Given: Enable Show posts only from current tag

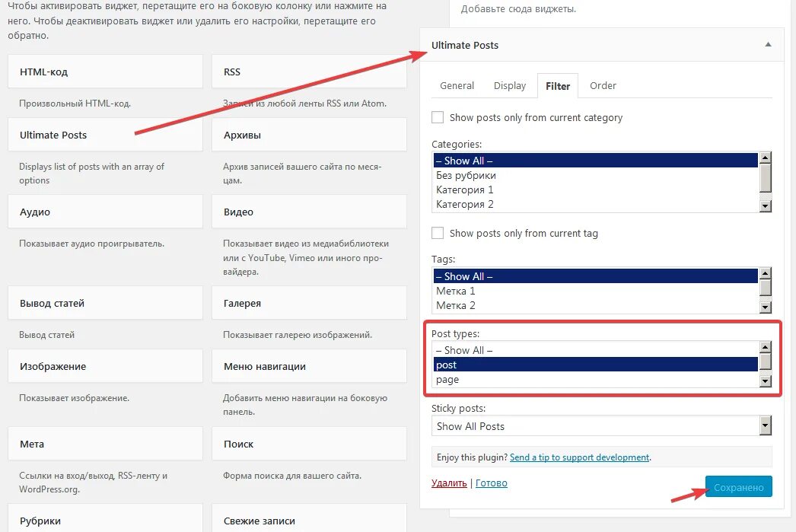Looking at the screenshot, I should point(438,233).
